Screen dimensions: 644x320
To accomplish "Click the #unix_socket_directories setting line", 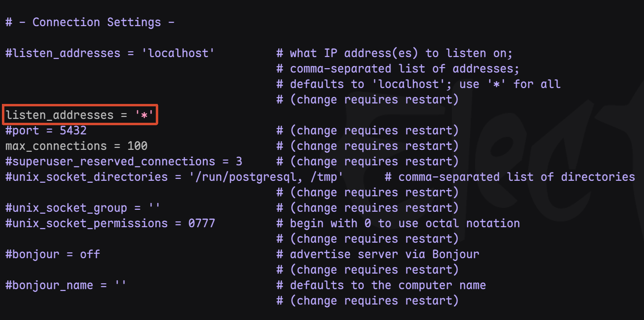I will click(174, 177).
